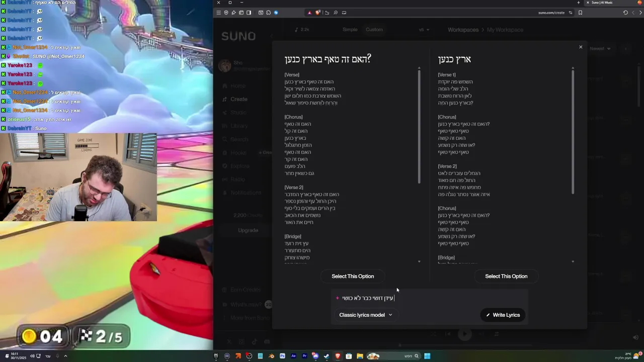Open Discord from the taskbar
Viewport: 644px width, 362px height.
[315, 356]
